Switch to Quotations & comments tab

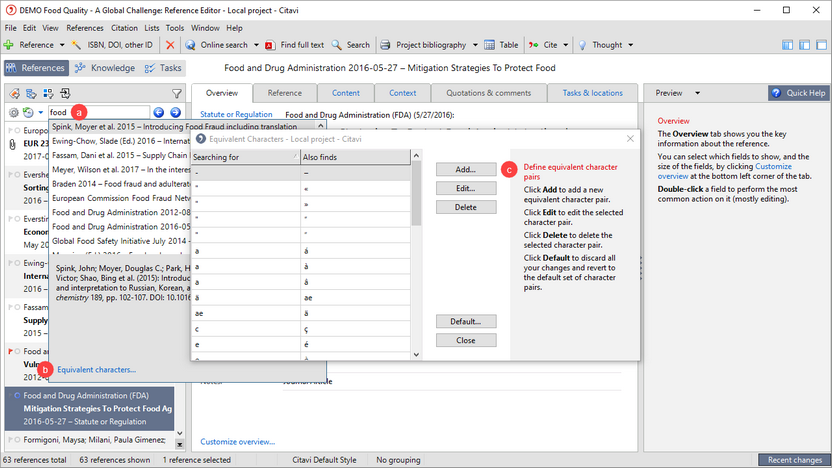point(489,93)
